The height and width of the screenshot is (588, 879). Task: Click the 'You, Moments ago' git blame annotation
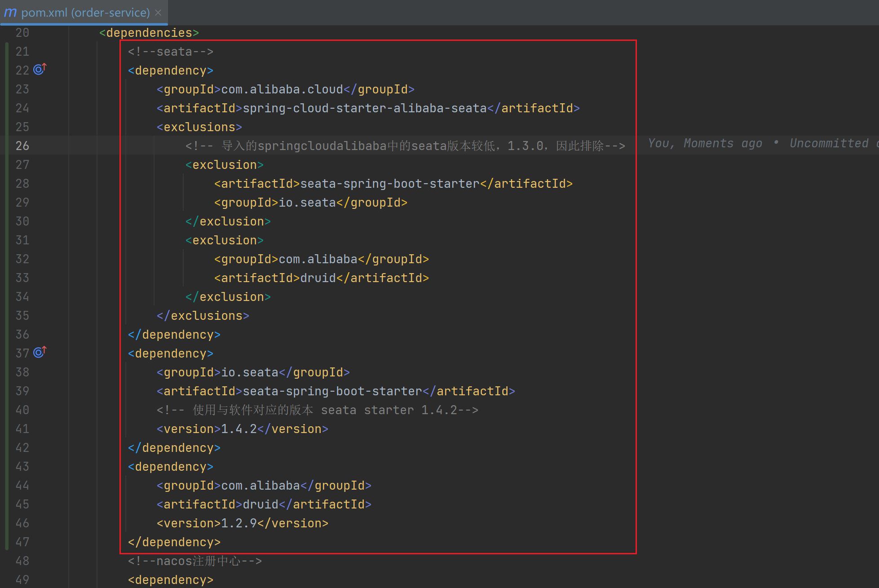(705, 143)
